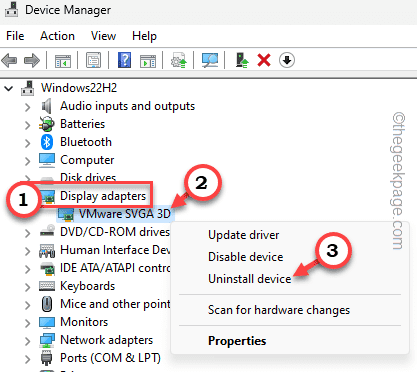Expand the Monitors category
The height and width of the screenshot is (372, 417).
coord(27,323)
